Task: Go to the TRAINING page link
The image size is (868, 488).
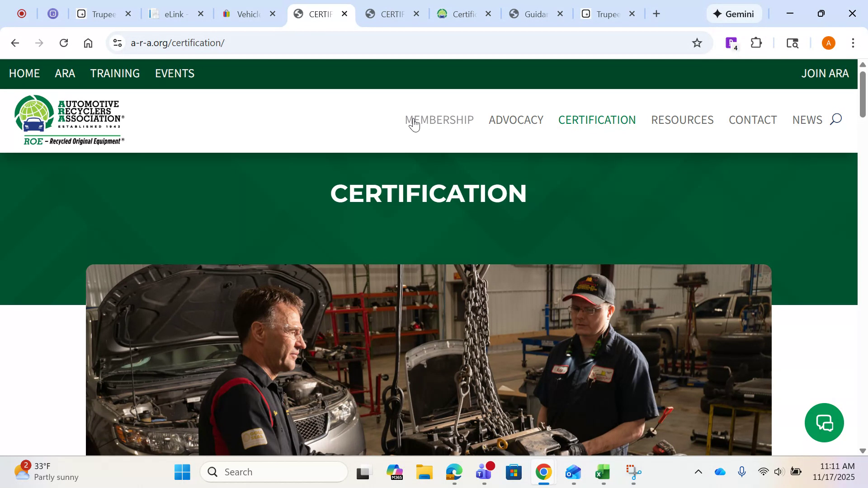Action: [115, 73]
